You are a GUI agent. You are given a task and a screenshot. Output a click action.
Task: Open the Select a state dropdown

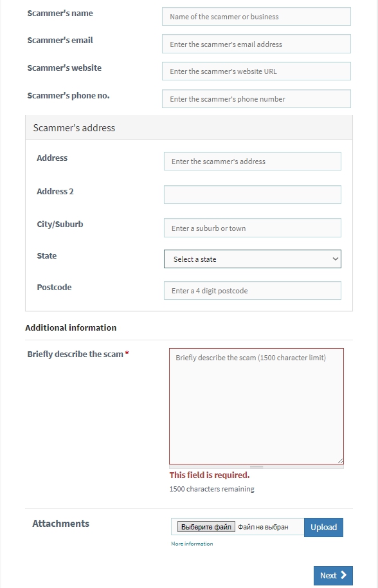(x=253, y=259)
